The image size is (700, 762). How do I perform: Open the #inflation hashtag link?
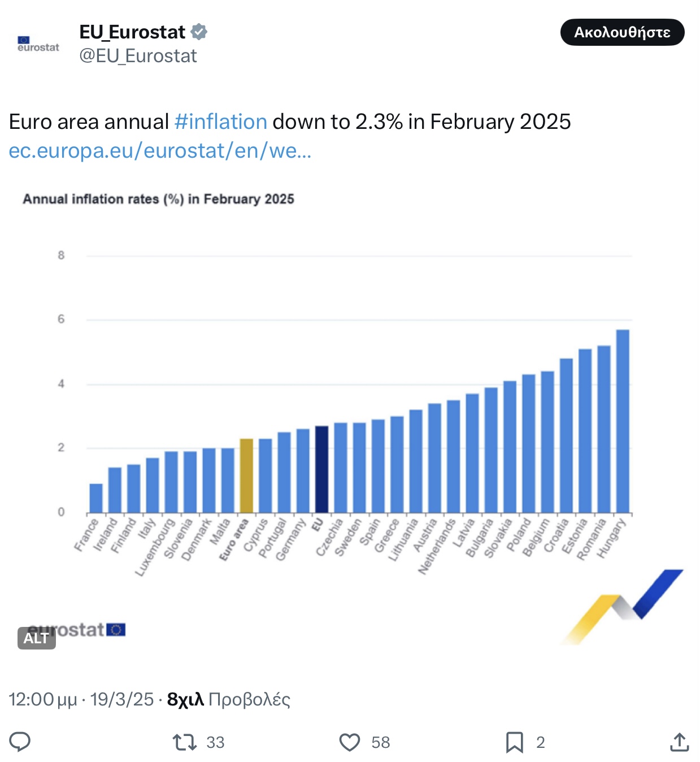tap(221, 122)
